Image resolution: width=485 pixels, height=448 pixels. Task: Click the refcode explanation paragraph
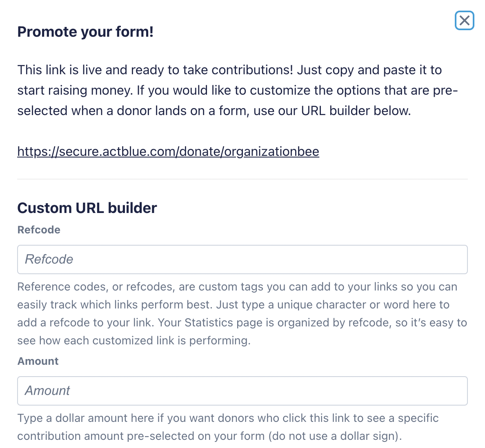pos(242,313)
